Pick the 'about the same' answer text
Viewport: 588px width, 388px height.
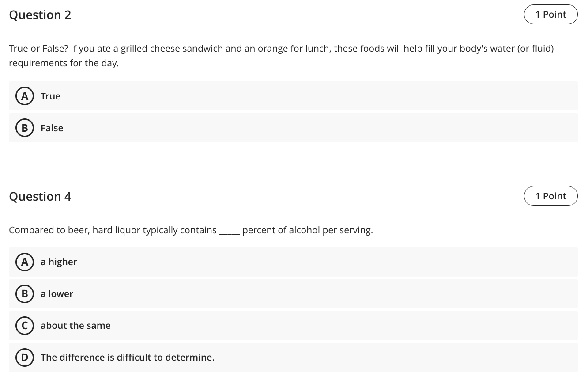(x=75, y=326)
